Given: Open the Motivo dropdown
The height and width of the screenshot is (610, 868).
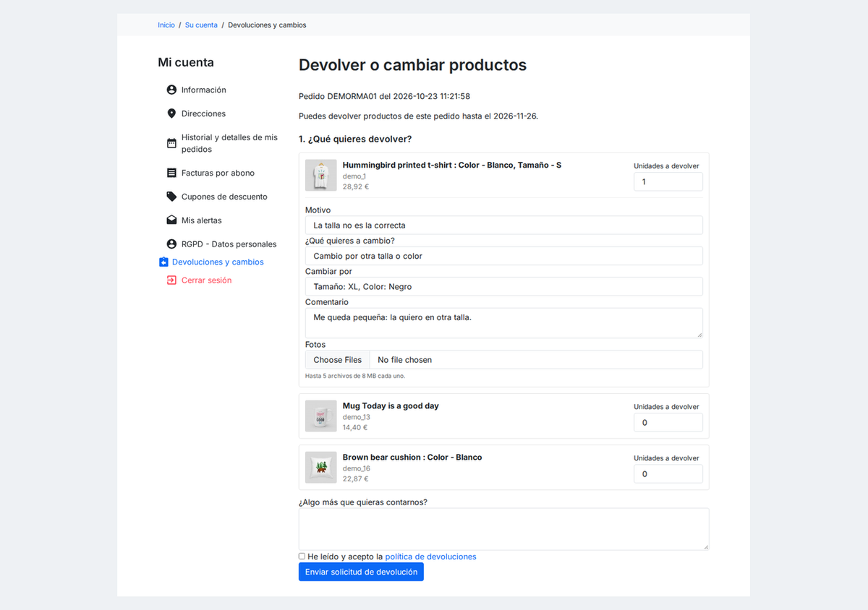Looking at the screenshot, I should 503,225.
